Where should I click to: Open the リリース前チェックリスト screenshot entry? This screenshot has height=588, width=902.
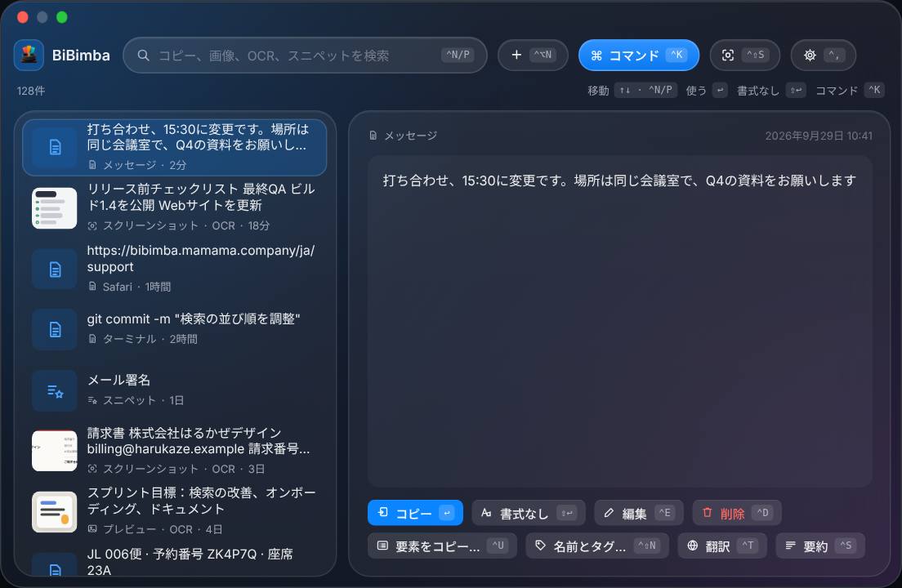pos(174,207)
